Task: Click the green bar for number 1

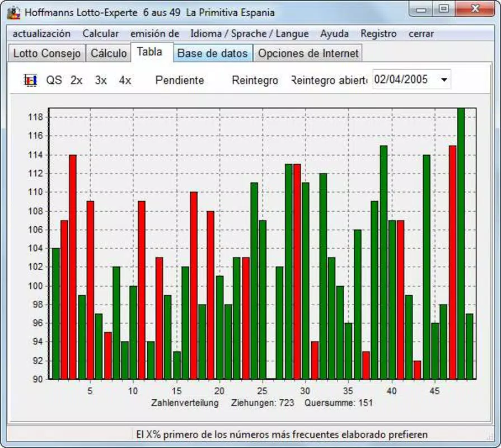Action: [x=55, y=314]
